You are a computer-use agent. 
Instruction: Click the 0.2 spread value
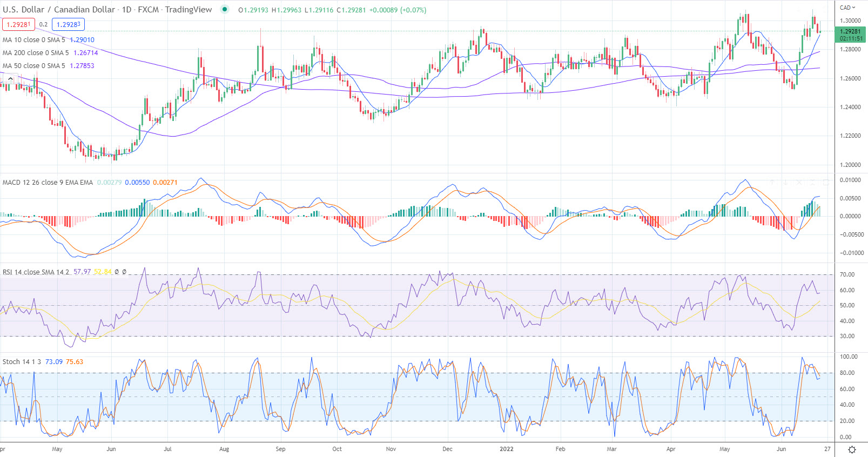point(43,24)
